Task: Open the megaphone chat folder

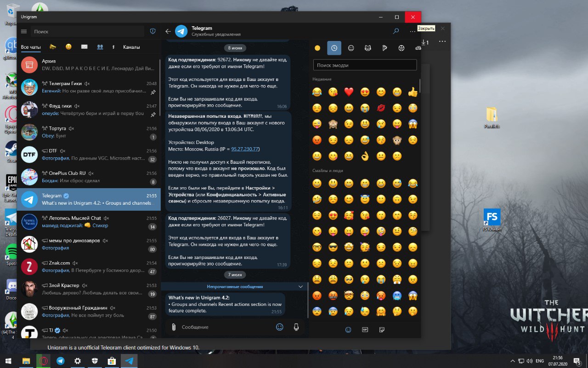Action: (x=53, y=47)
